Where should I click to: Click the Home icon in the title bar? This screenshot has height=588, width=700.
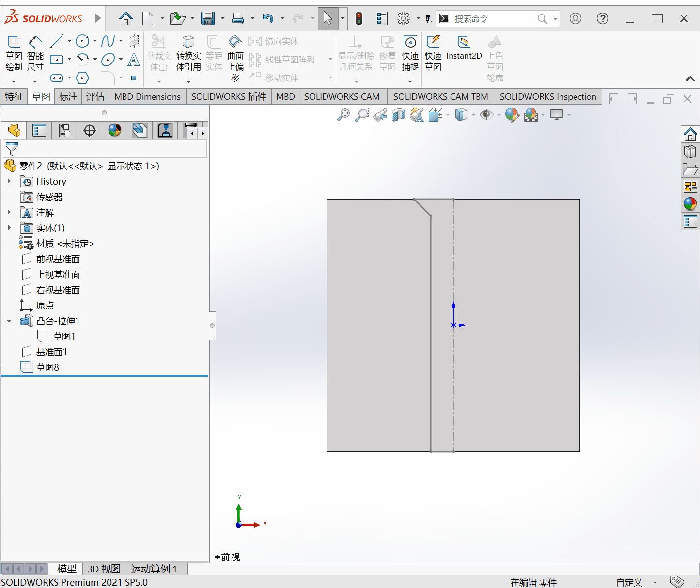(x=126, y=19)
